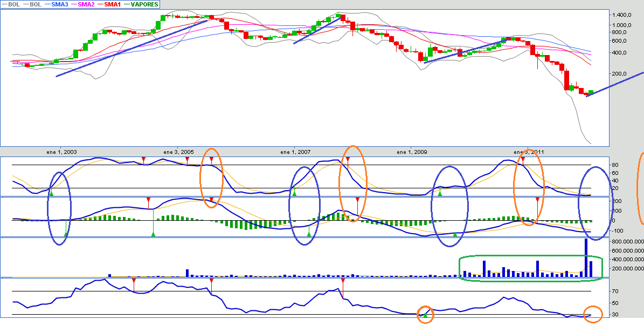Click red sell marker in bottom panel near 2004
Image resolution: width=644 pixels, height=326 pixels.
134,281
